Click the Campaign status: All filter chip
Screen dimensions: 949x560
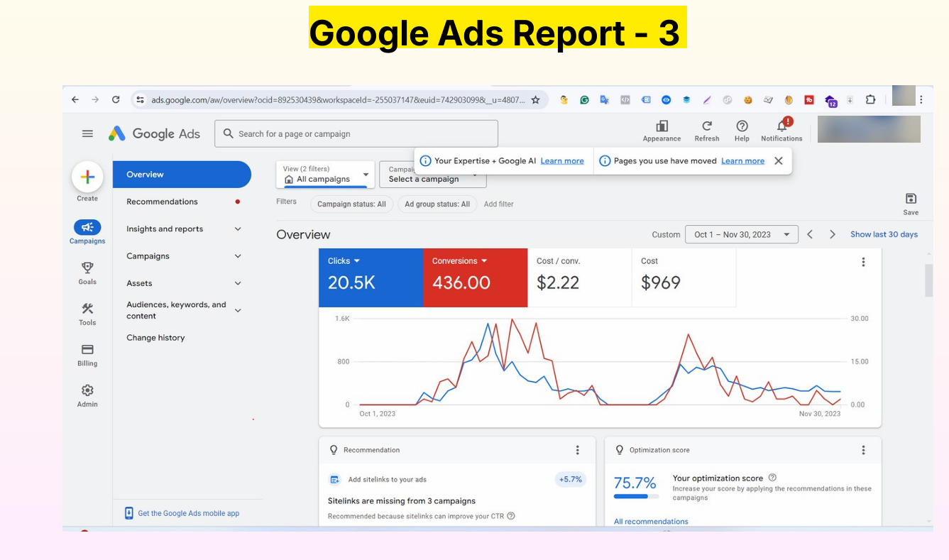tap(351, 204)
